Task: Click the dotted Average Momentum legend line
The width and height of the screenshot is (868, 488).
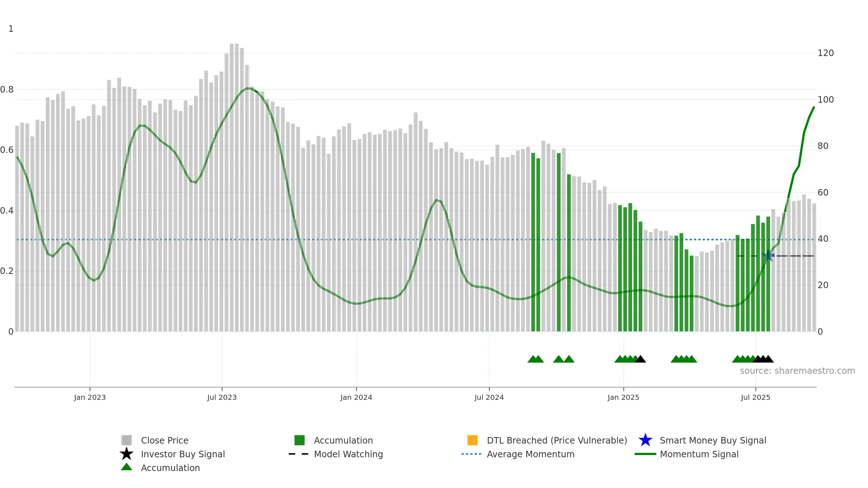Action: (472, 454)
